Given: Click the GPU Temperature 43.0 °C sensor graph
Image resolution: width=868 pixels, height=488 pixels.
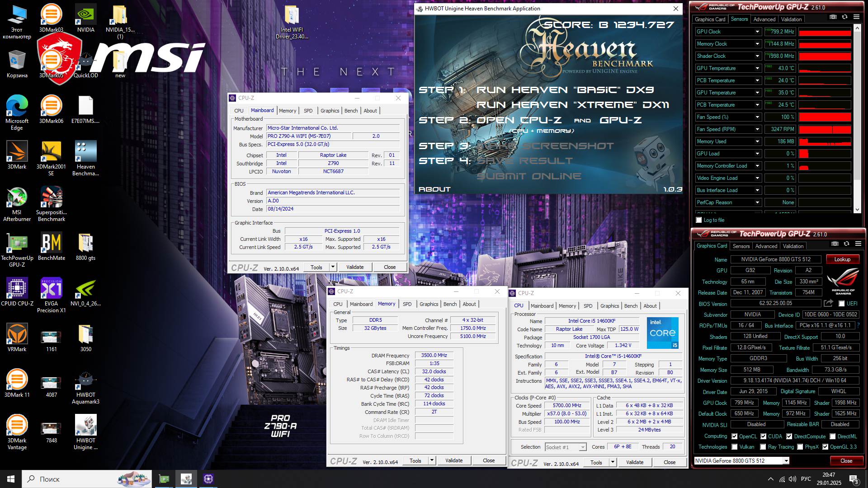Looking at the screenshot, I should (825, 68).
